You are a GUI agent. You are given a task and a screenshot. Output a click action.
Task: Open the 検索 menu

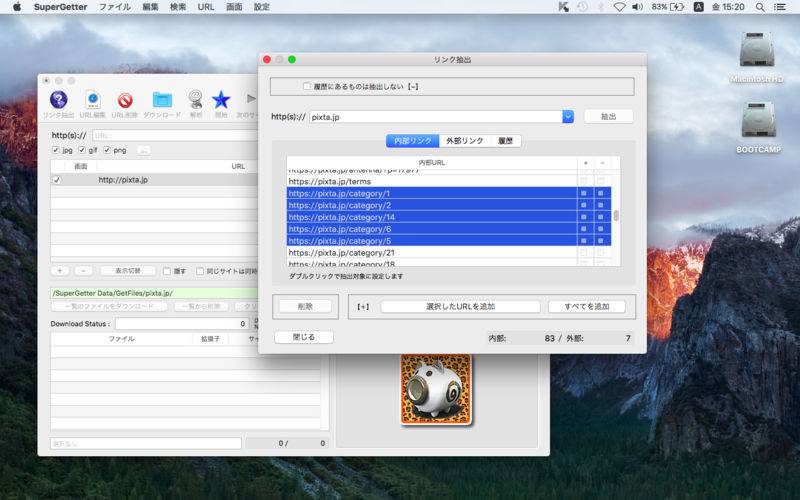178,7
